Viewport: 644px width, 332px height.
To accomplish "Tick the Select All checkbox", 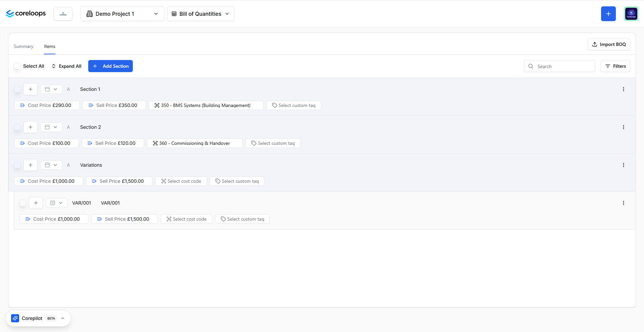I will (17, 66).
